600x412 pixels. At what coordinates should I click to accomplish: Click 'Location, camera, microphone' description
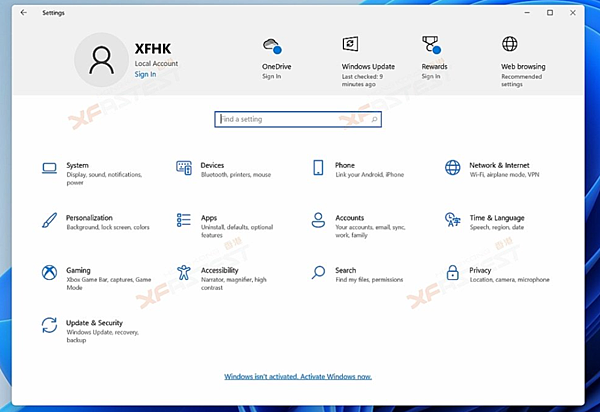point(509,280)
